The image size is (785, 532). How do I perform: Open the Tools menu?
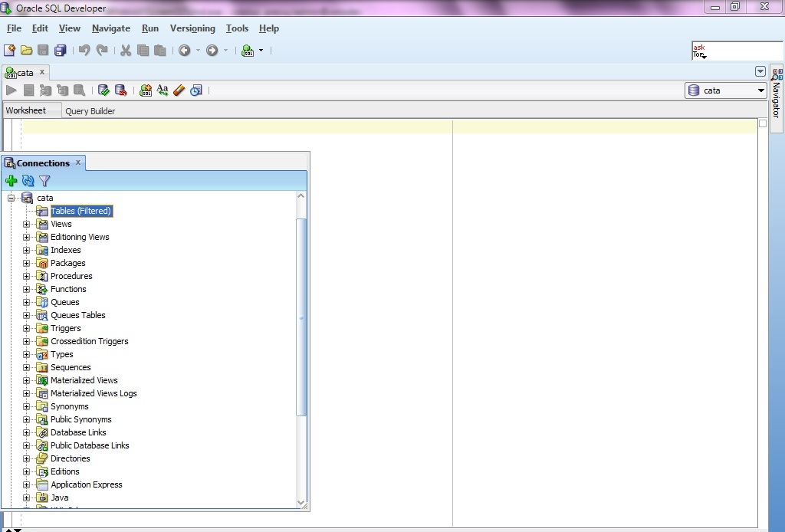pyautogui.click(x=238, y=28)
